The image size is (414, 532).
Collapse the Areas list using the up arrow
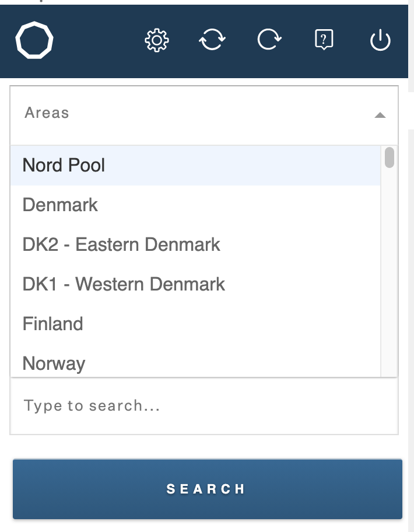tap(380, 116)
